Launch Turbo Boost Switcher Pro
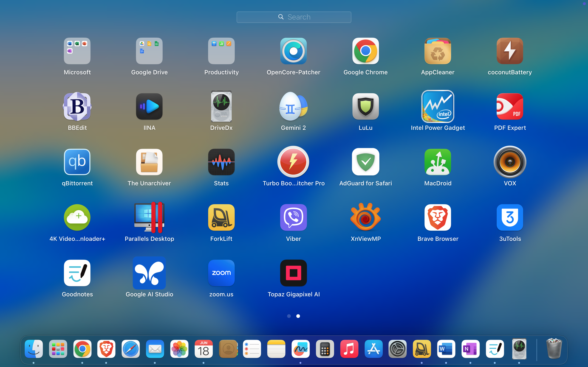Image resolution: width=588 pixels, height=367 pixels. click(x=293, y=162)
